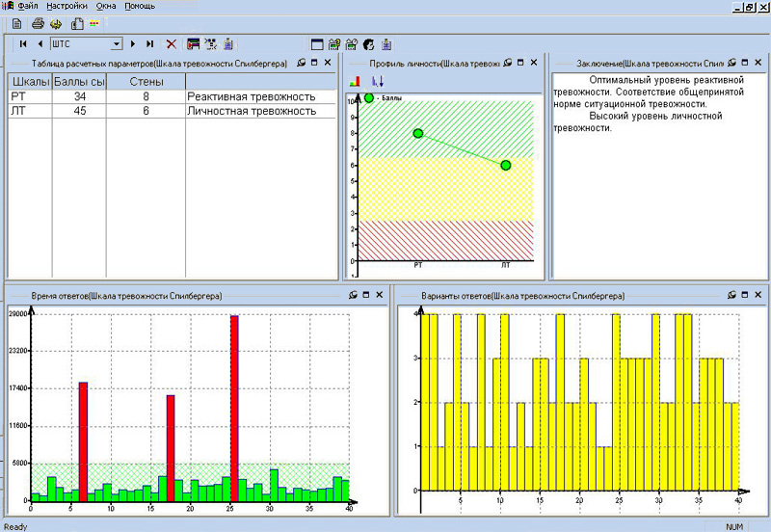Viewport: 771px width, 532px height.
Task: Go to the last record arrow
Action: coord(149,43)
